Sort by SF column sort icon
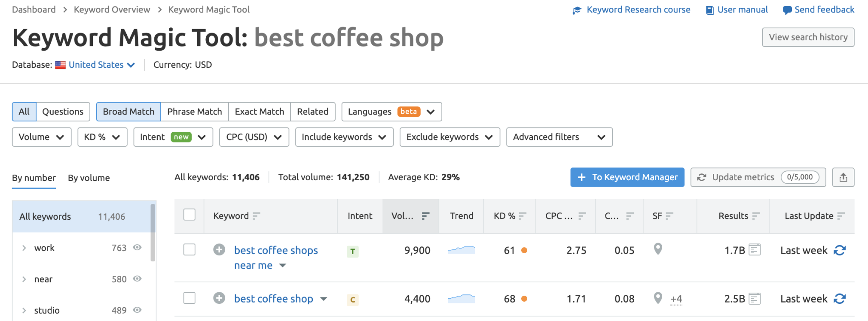 point(669,216)
